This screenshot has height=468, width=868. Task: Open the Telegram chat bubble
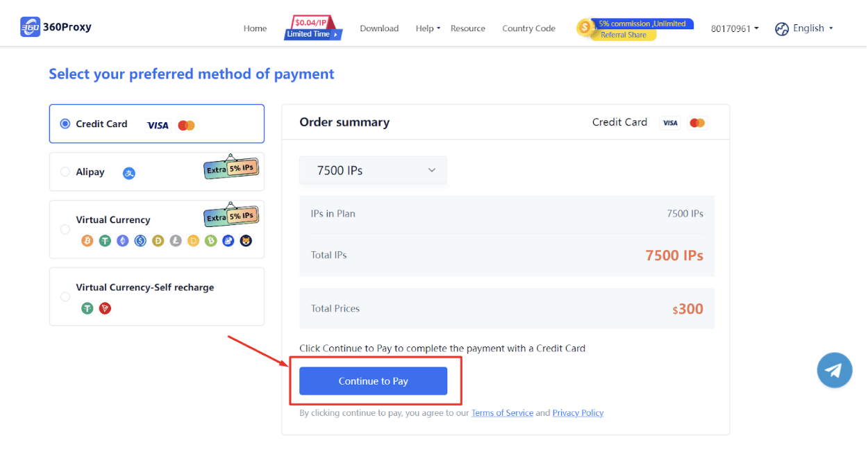834,369
